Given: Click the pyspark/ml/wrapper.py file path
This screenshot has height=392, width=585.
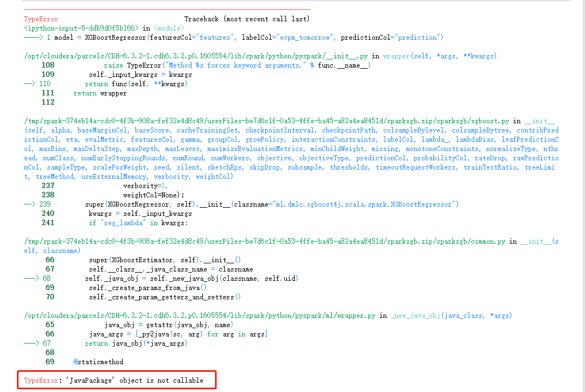Looking at the screenshot, I should click(x=200, y=316).
